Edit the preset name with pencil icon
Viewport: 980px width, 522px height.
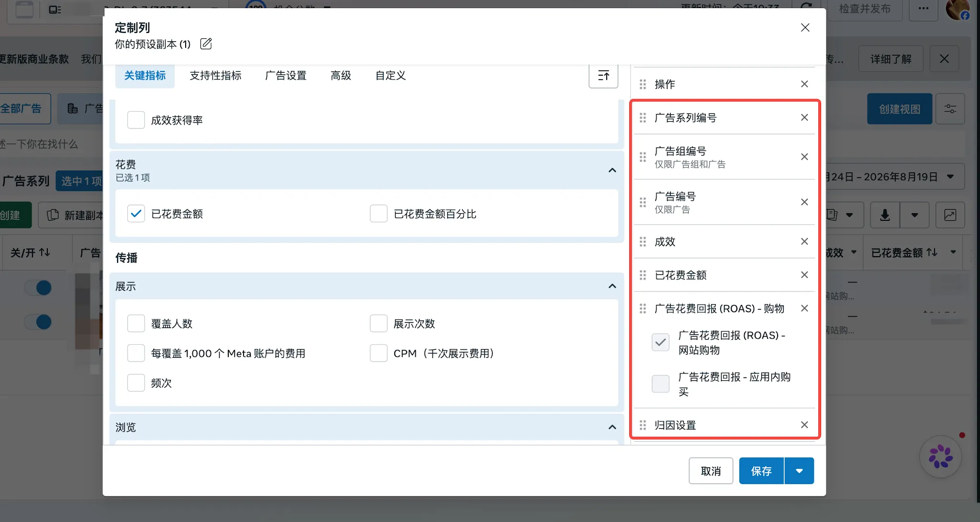[206, 44]
